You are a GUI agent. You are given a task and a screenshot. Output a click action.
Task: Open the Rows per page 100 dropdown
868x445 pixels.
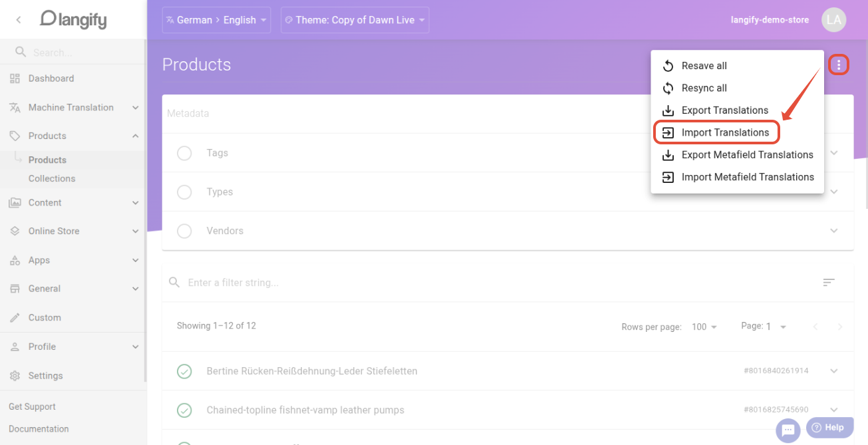704,327
